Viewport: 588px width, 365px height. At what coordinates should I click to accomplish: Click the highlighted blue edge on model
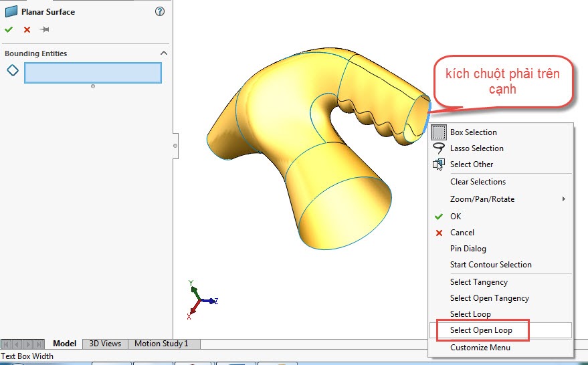pyautogui.click(x=427, y=118)
